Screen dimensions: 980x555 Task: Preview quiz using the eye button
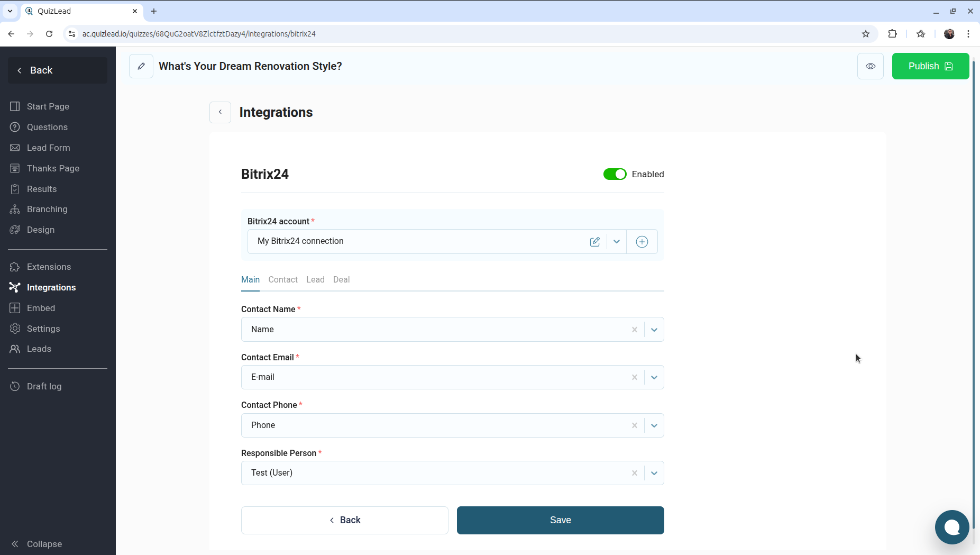point(870,66)
